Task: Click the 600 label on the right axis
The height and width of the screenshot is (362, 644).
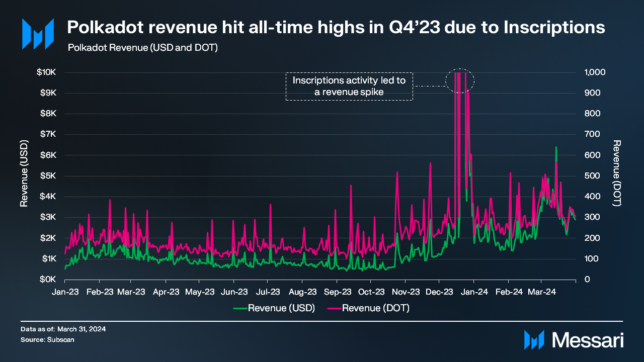Action: [x=591, y=155]
